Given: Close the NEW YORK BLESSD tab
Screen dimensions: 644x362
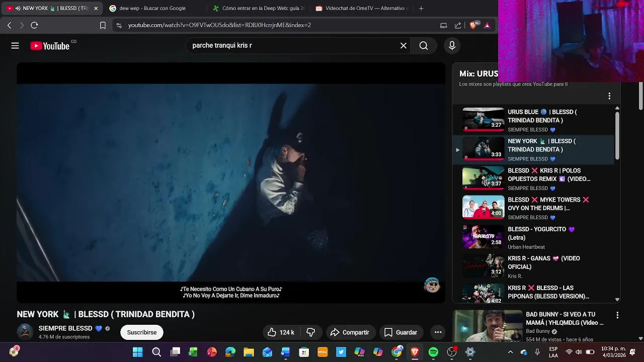Looking at the screenshot, I should click(x=96, y=8).
